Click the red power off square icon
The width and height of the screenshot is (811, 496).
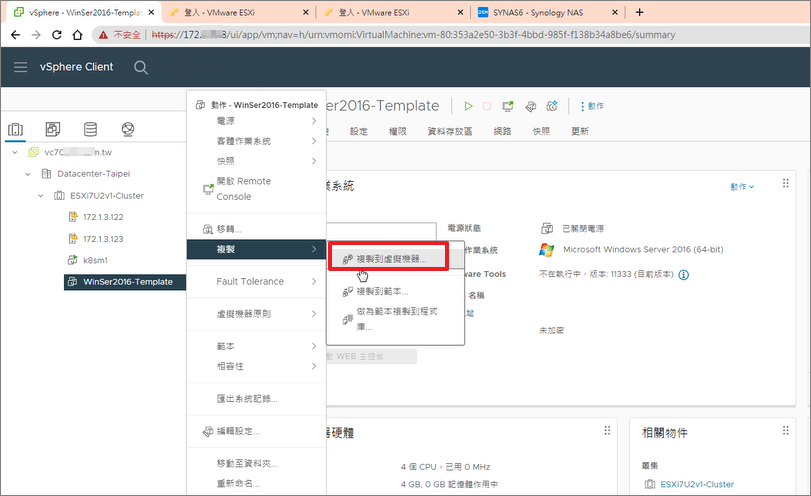click(487, 106)
